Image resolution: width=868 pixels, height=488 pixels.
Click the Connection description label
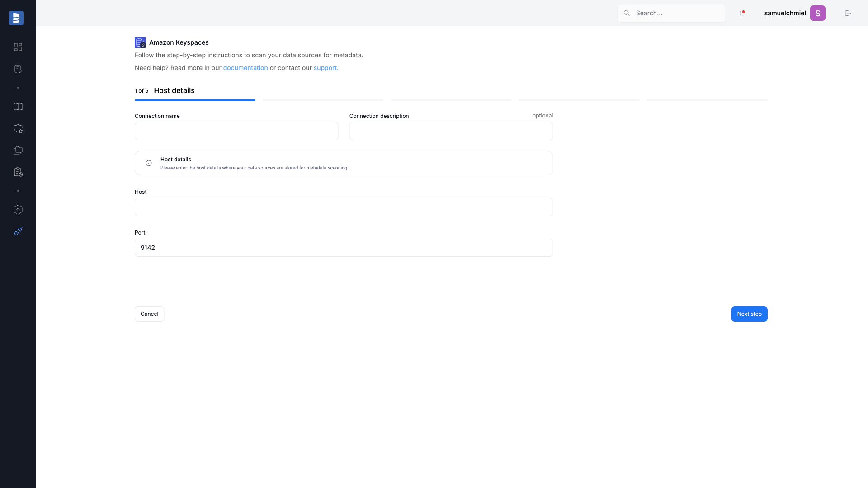click(x=379, y=116)
